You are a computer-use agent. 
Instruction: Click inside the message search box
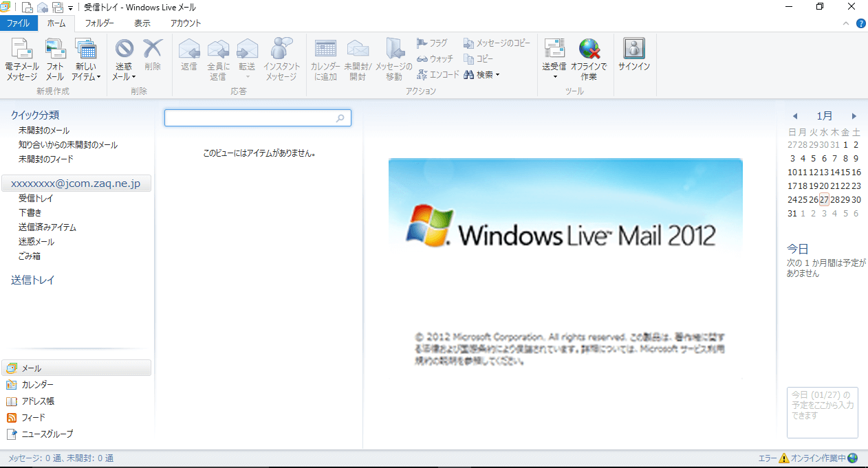coord(254,118)
